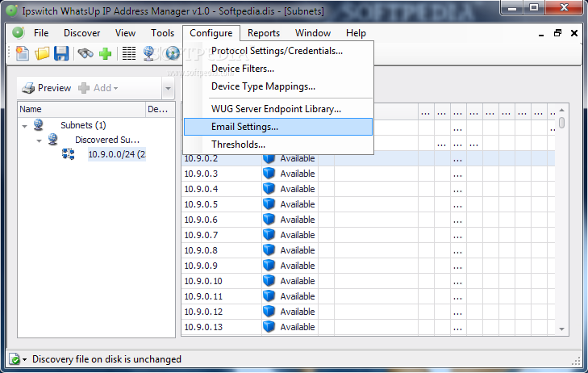
Task: Select the 10.9.0.2 address cell
Action: click(221, 158)
